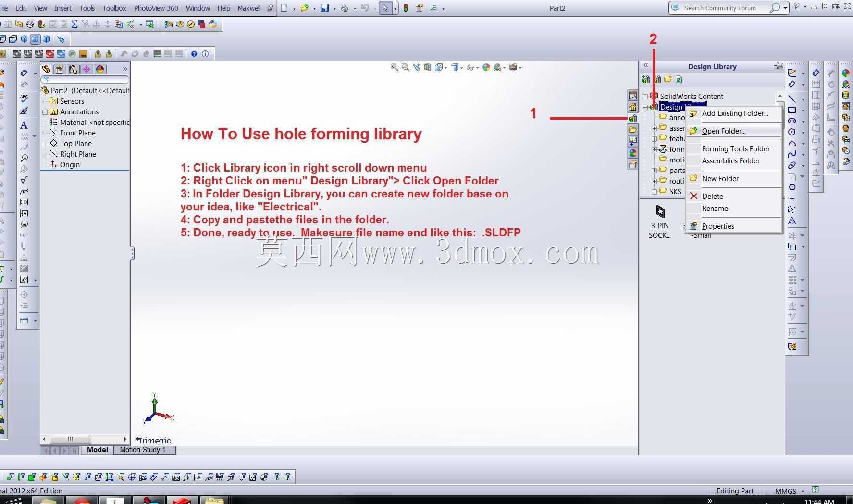This screenshot has height=504, width=853.
Task: Click the Spell Checker ABC icon
Action: tap(24, 98)
